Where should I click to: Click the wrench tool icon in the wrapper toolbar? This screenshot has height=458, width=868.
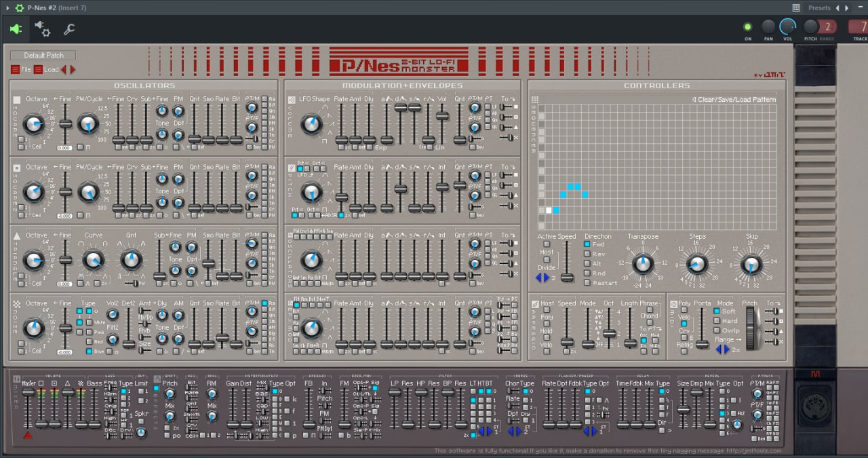point(68,29)
